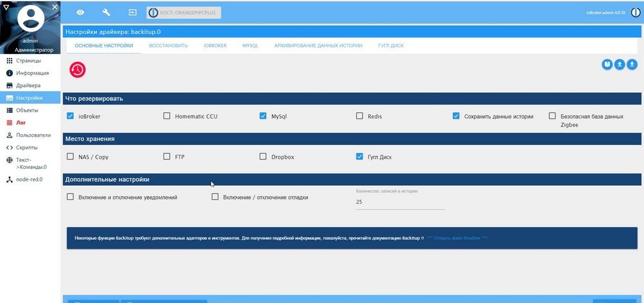Click the eye icon in top bar

[x=80, y=12]
